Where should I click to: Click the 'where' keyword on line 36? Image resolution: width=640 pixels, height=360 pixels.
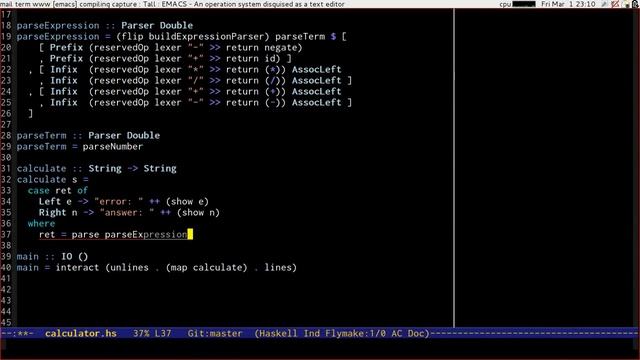(41, 223)
